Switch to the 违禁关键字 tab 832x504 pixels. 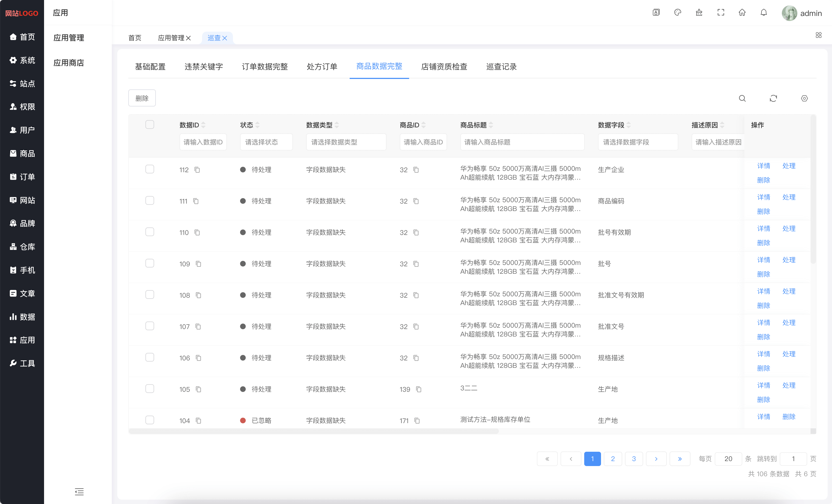pyautogui.click(x=204, y=67)
